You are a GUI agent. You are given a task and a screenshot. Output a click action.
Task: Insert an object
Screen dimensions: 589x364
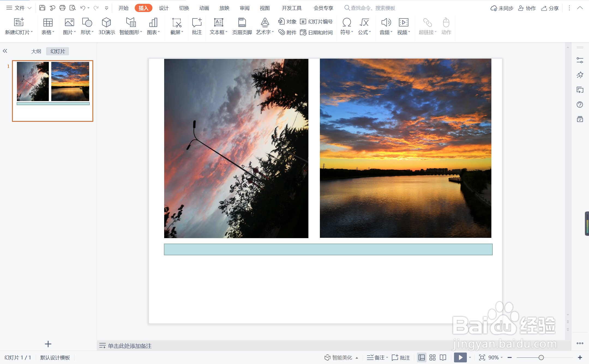pos(287,22)
